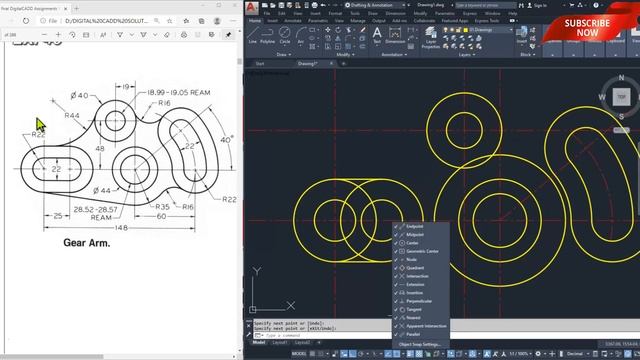
Task: Open the Decimal units dropdown in status bar
Action: pyautogui.click(x=577, y=353)
